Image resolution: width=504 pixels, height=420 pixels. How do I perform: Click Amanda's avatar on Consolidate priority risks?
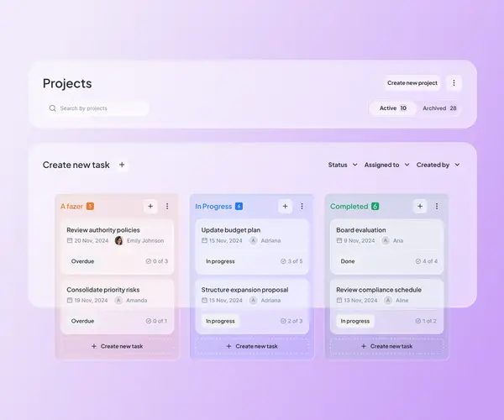coord(118,300)
